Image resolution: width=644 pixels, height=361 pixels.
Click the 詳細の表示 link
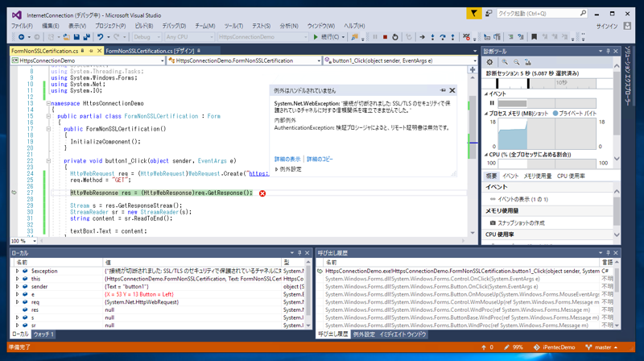pyautogui.click(x=287, y=159)
